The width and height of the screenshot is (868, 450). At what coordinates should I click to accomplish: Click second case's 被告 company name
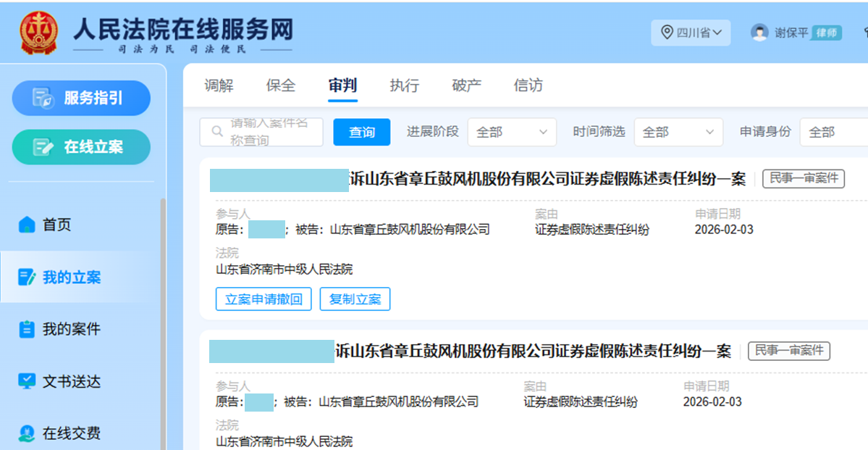[x=399, y=401]
